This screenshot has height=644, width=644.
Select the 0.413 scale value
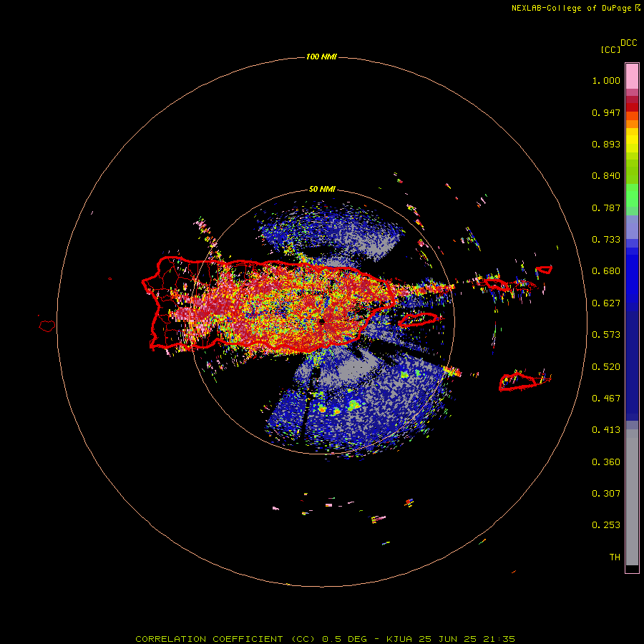606,430
